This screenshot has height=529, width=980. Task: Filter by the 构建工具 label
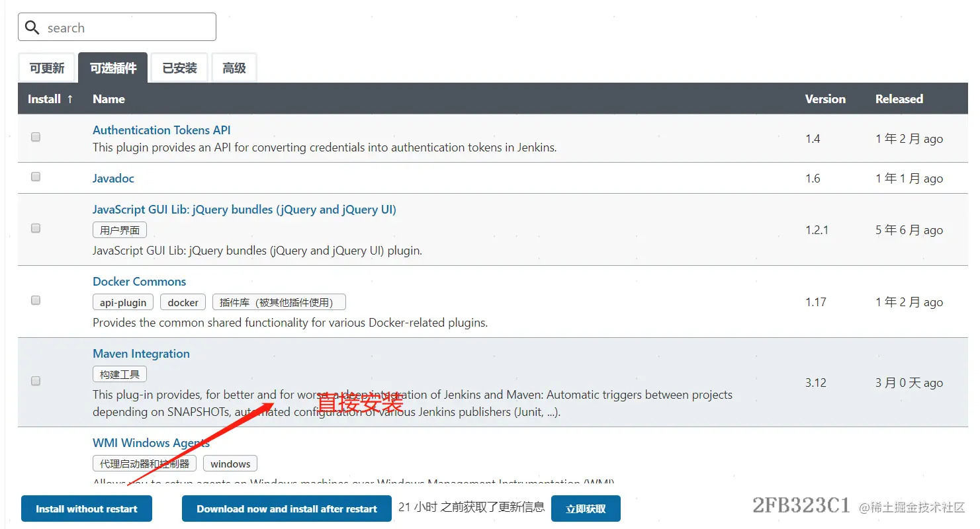pos(120,374)
